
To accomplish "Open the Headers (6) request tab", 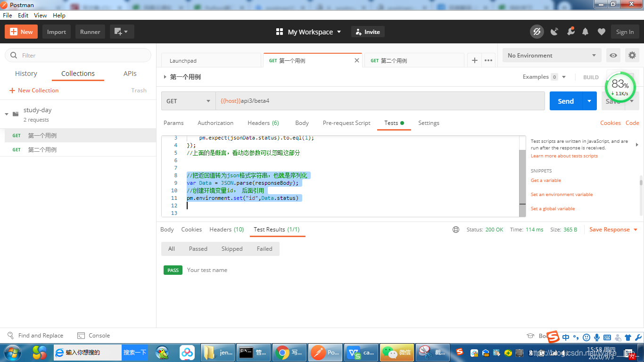I will 263,123.
